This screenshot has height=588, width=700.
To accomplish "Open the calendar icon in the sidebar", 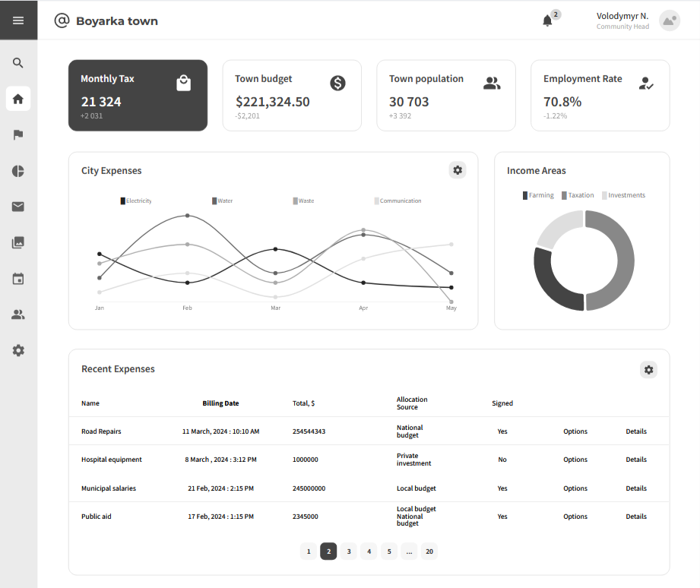I will pos(17,279).
